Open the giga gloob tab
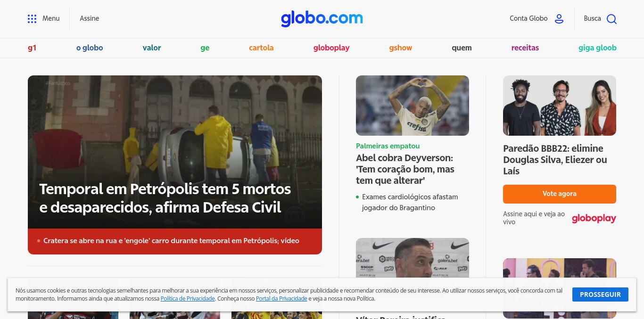Image resolution: width=644 pixels, height=319 pixels. pos(597,48)
